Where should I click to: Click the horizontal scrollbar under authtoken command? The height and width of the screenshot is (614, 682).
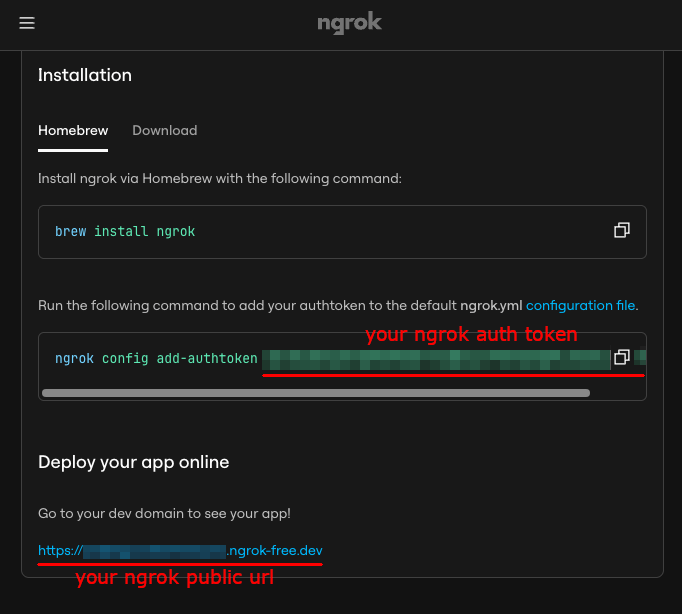[x=316, y=393]
